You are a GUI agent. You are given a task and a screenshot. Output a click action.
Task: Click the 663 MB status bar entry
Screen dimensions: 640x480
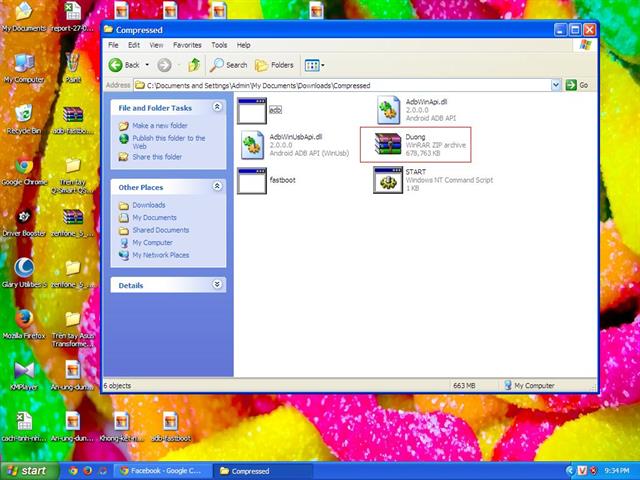(x=464, y=385)
